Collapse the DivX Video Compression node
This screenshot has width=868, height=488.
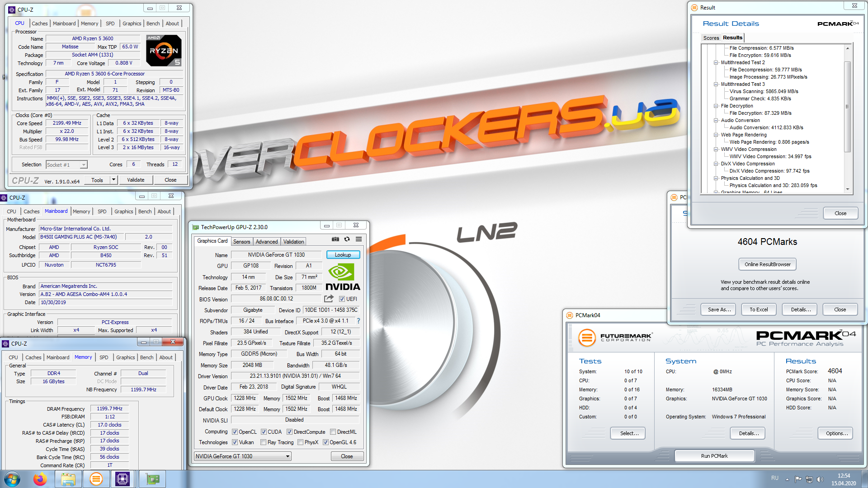(x=716, y=164)
